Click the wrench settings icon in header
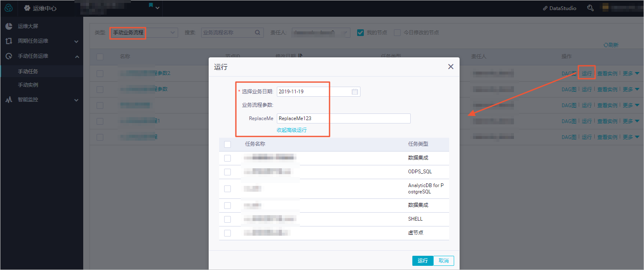644x270 pixels. click(590, 8)
